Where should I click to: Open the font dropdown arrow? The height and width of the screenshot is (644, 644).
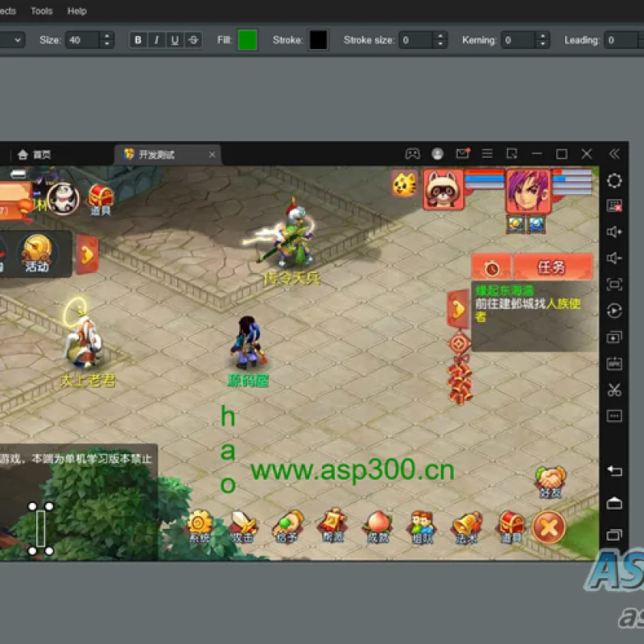coord(18,40)
